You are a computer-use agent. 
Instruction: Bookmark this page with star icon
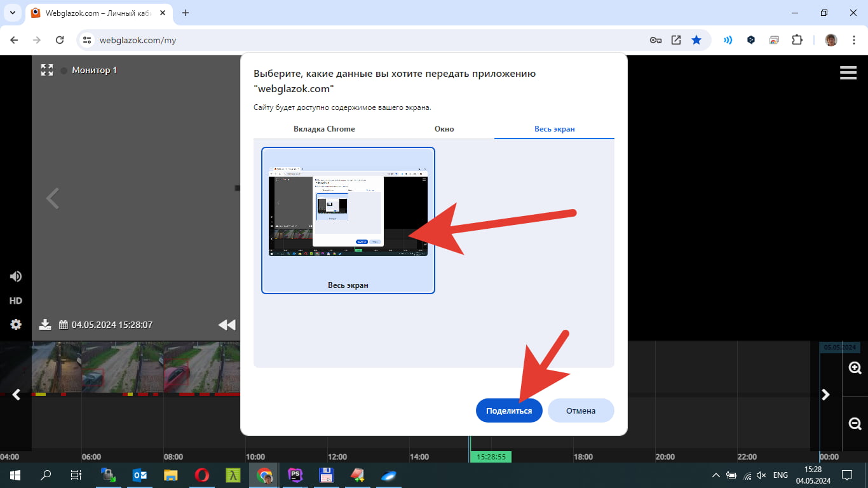[x=696, y=40]
